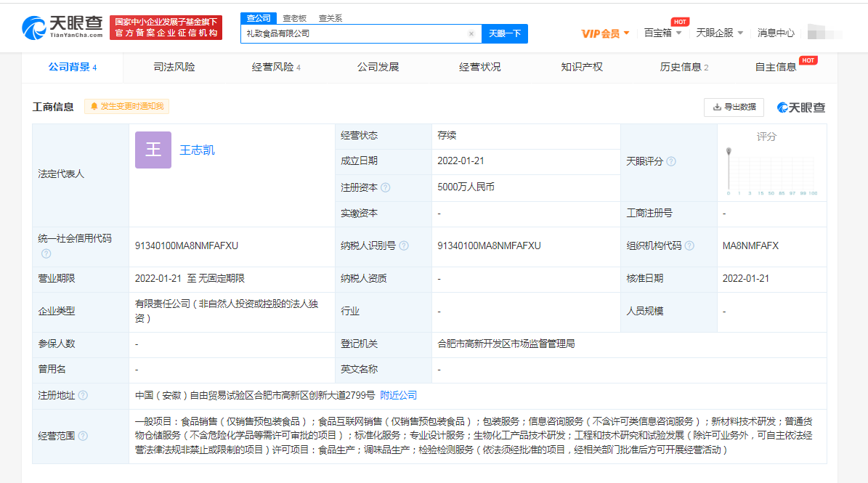Click the purple 王 avatar thumbnail
Image resolution: width=868 pixels, height=483 pixels.
click(x=153, y=150)
